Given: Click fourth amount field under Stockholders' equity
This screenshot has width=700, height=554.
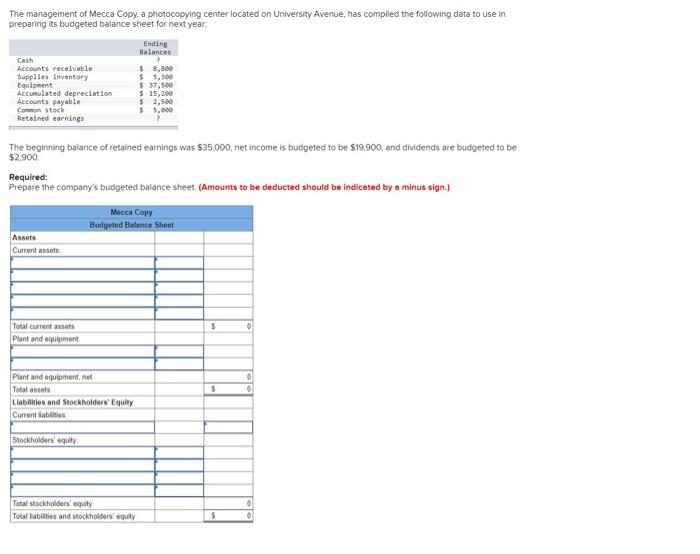Looking at the screenshot, I should pos(179,491).
